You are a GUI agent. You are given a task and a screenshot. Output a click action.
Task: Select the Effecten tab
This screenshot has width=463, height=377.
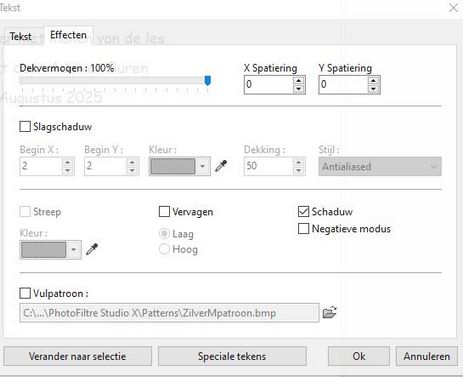[68, 35]
